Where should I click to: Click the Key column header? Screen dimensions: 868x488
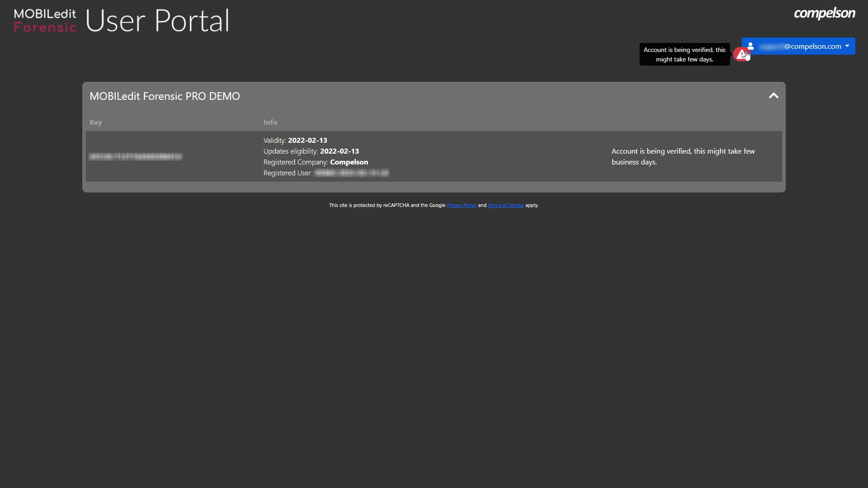(x=96, y=122)
